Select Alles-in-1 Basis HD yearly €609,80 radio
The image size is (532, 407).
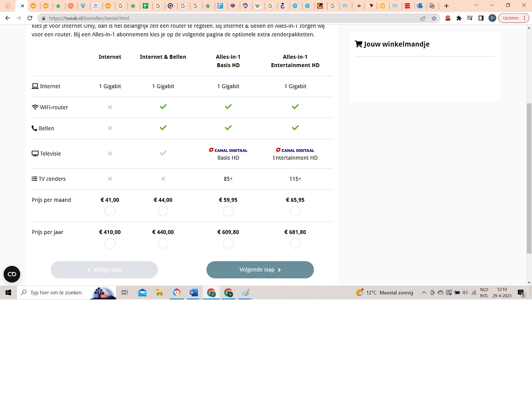coord(228,243)
